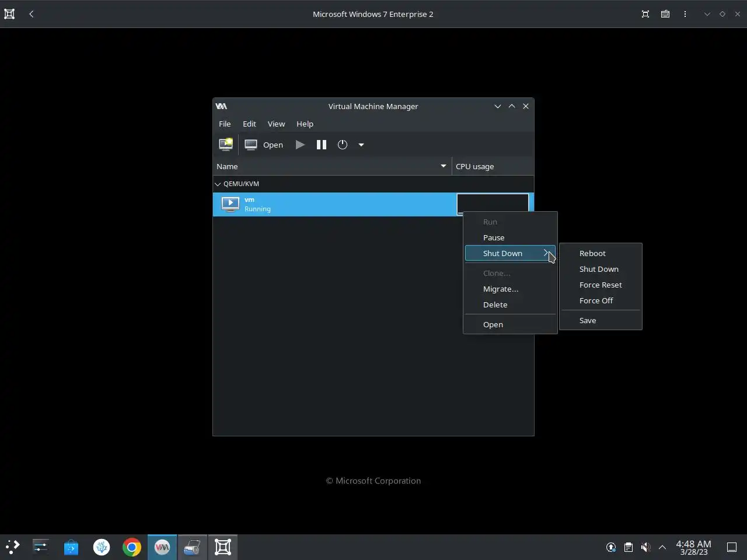
Task: Click the Run (play) toolbar icon
Action: pyautogui.click(x=300, y=145)
